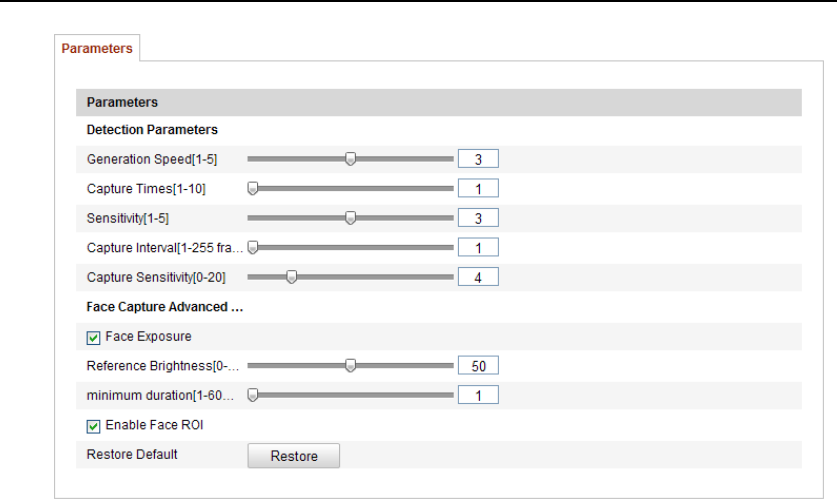Click the minimum duration value box
This screenshot has width=837, height=500.
[478, 396]
